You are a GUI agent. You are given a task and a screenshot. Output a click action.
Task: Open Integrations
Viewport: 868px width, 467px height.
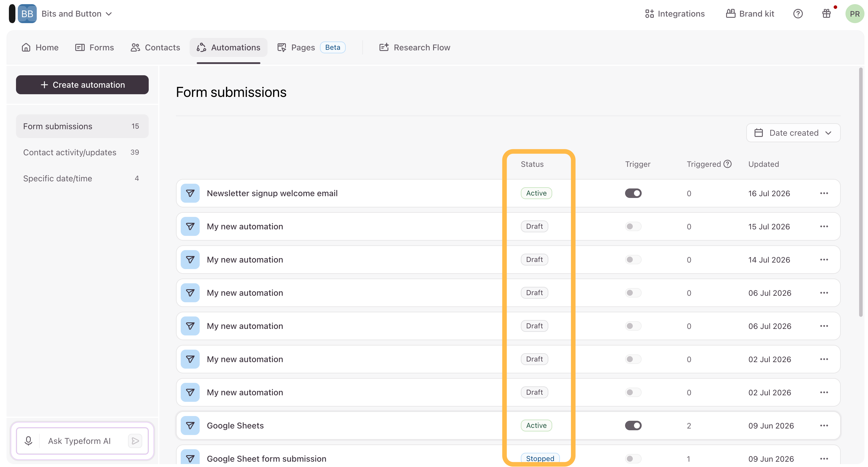tap(675, 14)
